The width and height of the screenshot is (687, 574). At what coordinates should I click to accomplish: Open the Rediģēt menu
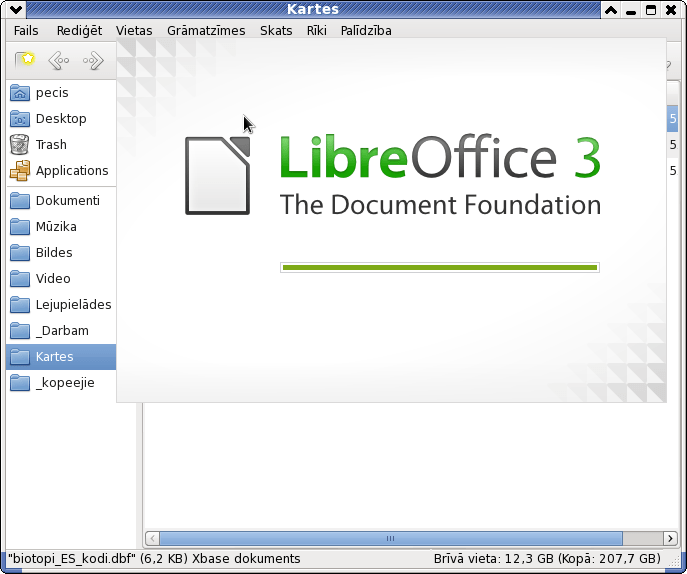[x=79, y=31]
